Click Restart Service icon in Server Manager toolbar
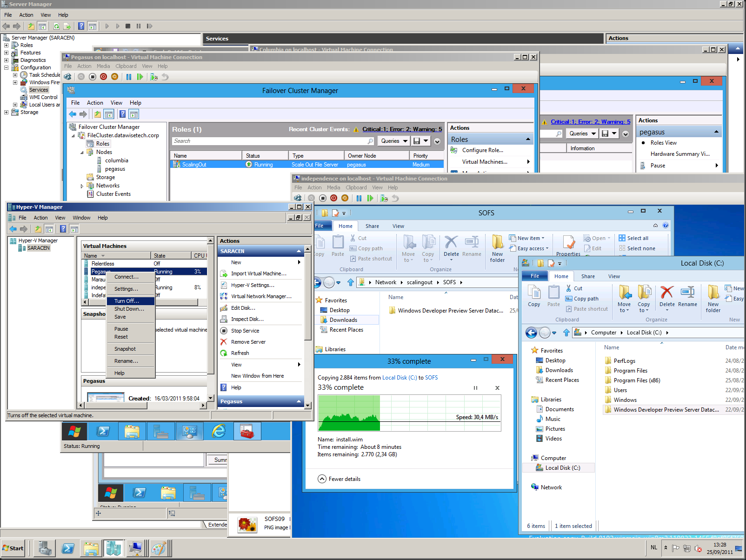This screenshot has width=746, height=560. pos(149,26)
